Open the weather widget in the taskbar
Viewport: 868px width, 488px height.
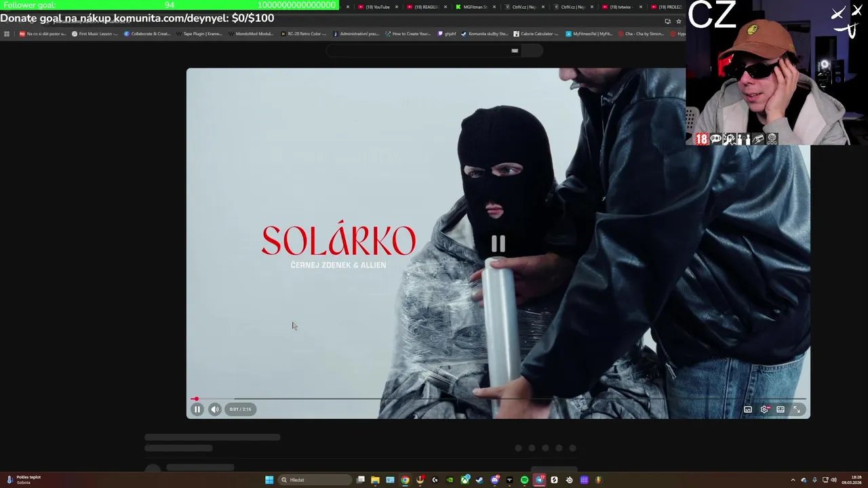24,480
